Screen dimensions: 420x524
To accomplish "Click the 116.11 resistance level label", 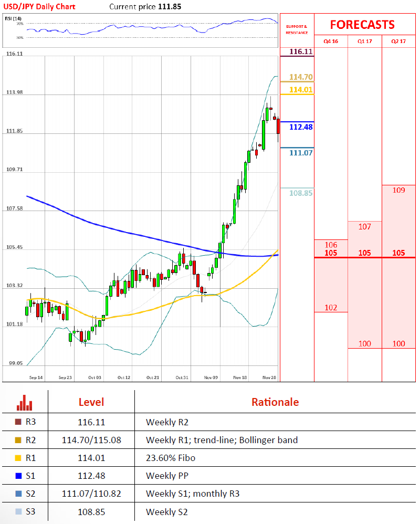I will click(x=301, y=51).
